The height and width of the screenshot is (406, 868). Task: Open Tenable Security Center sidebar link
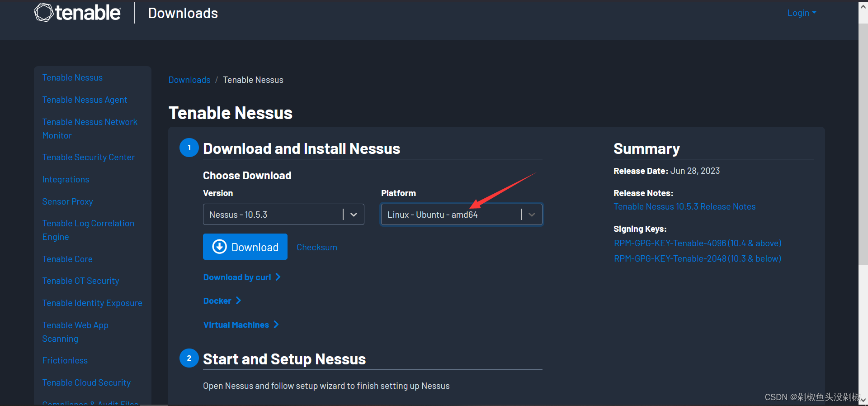(89, 157)
